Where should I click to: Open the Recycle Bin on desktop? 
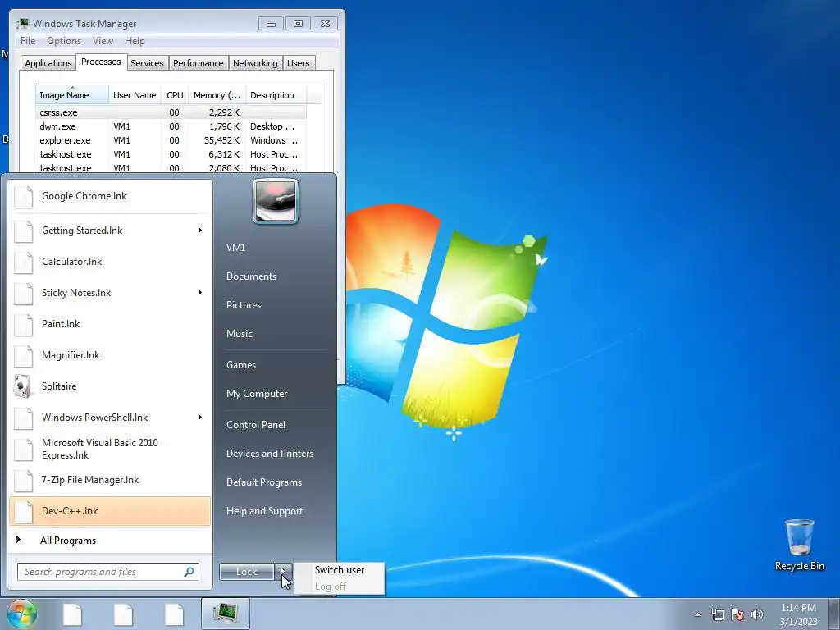(799, 545)
